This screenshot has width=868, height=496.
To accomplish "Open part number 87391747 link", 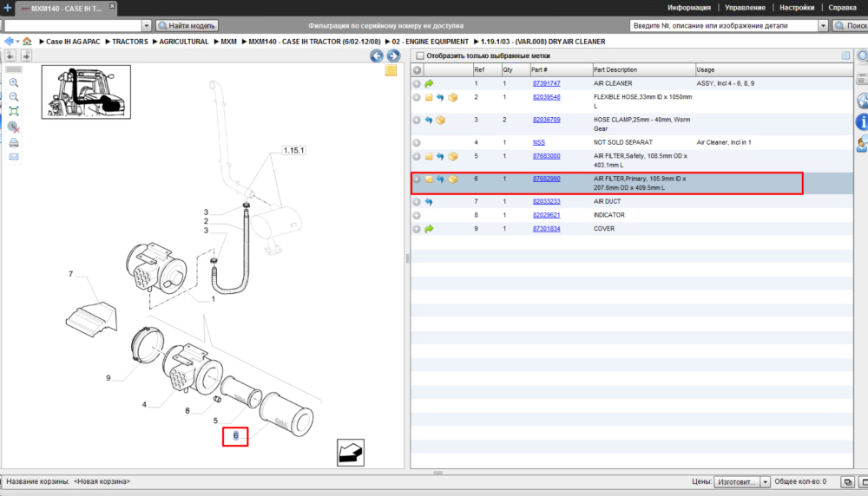I will (x=546, y=83).
